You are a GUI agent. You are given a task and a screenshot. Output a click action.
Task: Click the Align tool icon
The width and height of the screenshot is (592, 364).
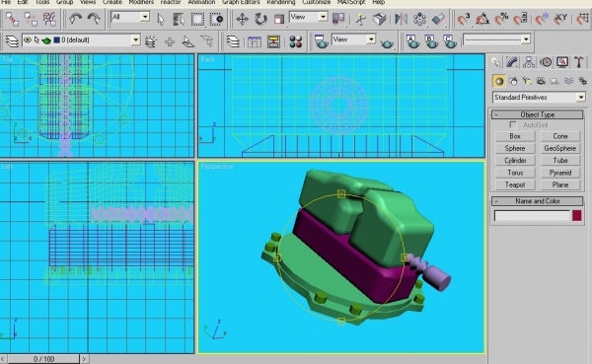pyautogui.click(x=438, y=19)
